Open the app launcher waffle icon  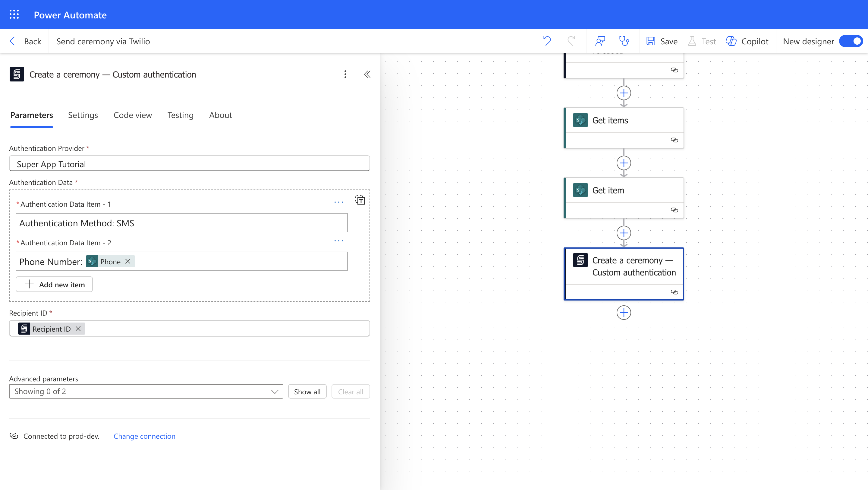pos(14,14)
